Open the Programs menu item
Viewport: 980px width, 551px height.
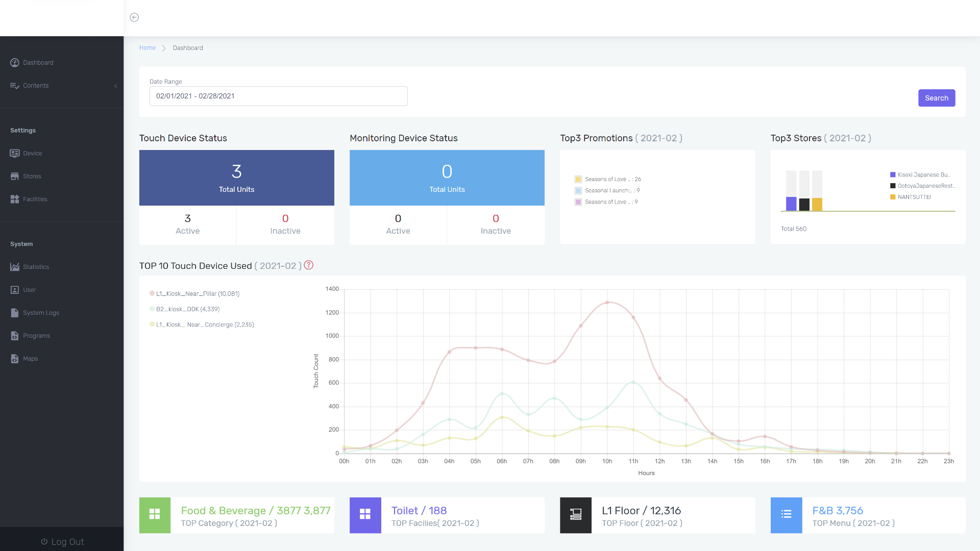click(x=36, y=336)
